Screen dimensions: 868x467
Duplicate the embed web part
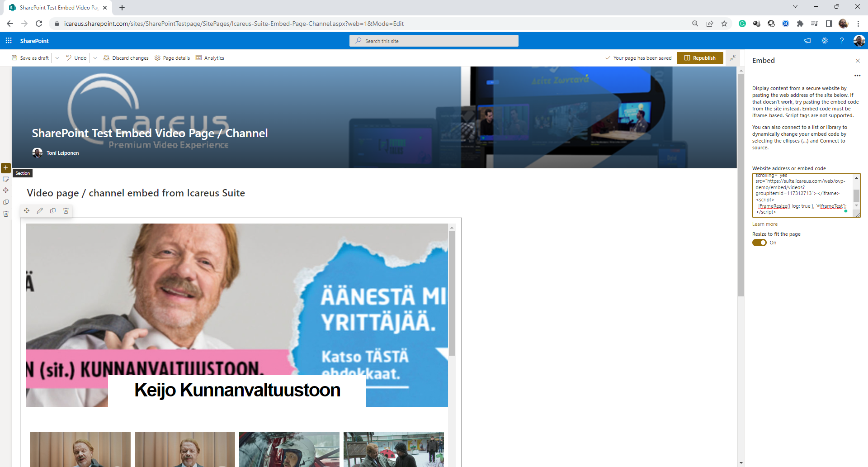coord(53,211)
